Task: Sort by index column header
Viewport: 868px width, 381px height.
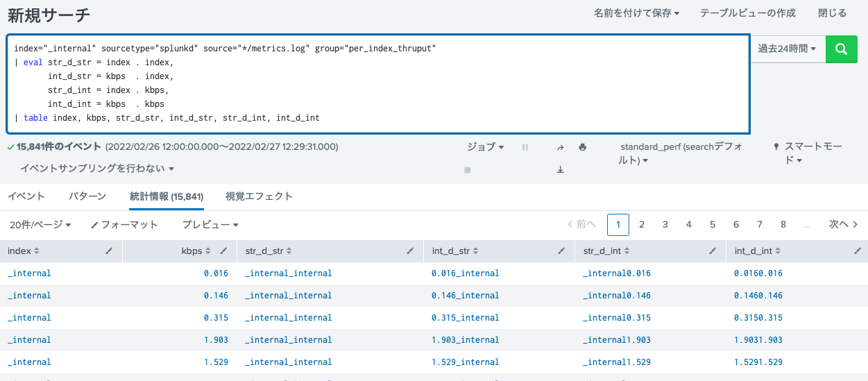Action: 24,251
